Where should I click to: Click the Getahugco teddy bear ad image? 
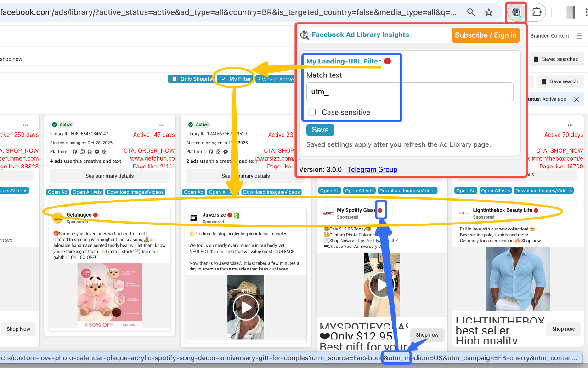point(110,296)
